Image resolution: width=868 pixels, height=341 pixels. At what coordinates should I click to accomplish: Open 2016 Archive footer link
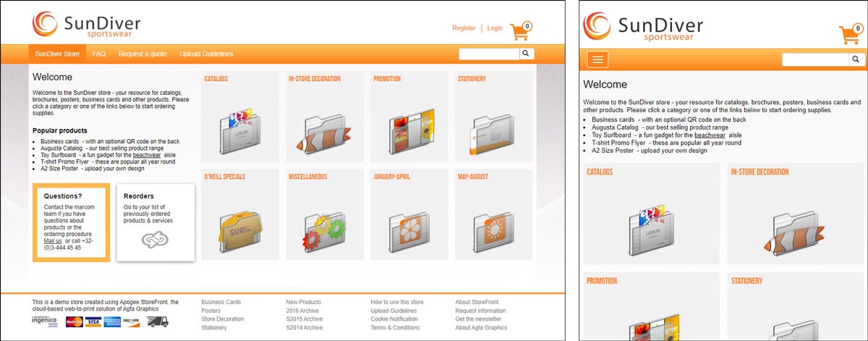[x=303, y=311]
